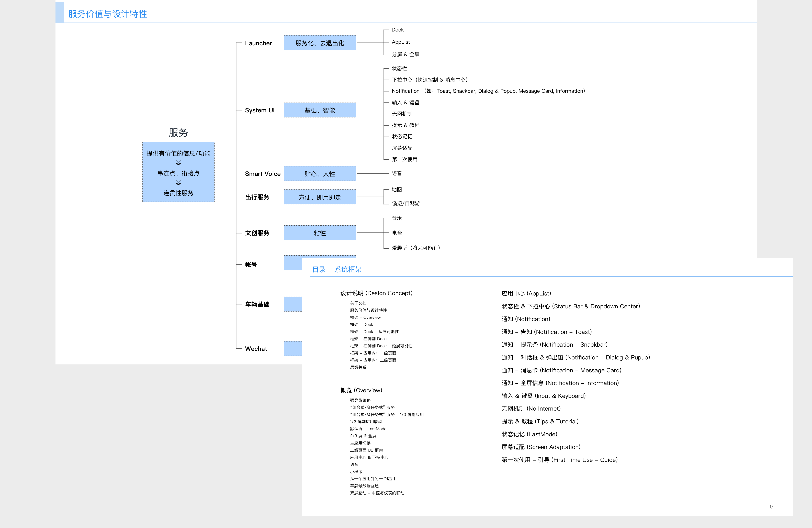Image resolution: width=812 pixels, height=528 pixels.
Task: Click the 目录 – 系统框架 heading
Action: [x=337, y=270]
